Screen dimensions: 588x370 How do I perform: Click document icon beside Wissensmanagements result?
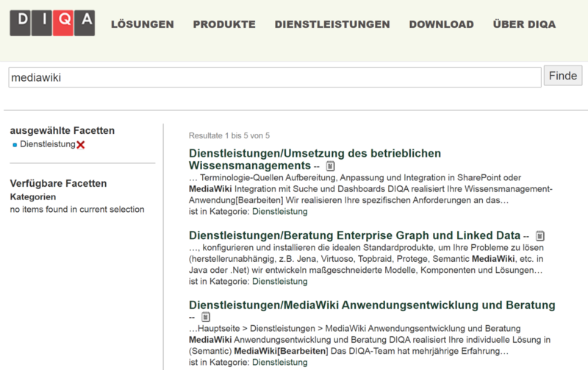point(330,167)
